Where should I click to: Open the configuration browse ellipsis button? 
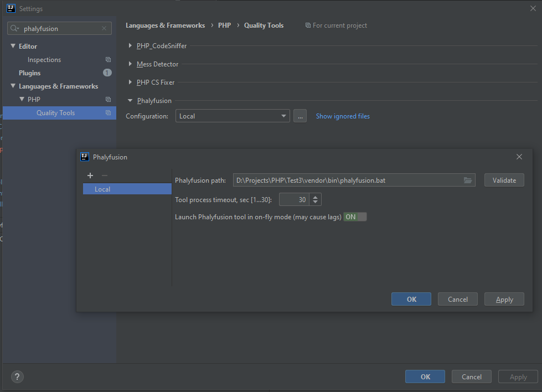click(300, 116)
